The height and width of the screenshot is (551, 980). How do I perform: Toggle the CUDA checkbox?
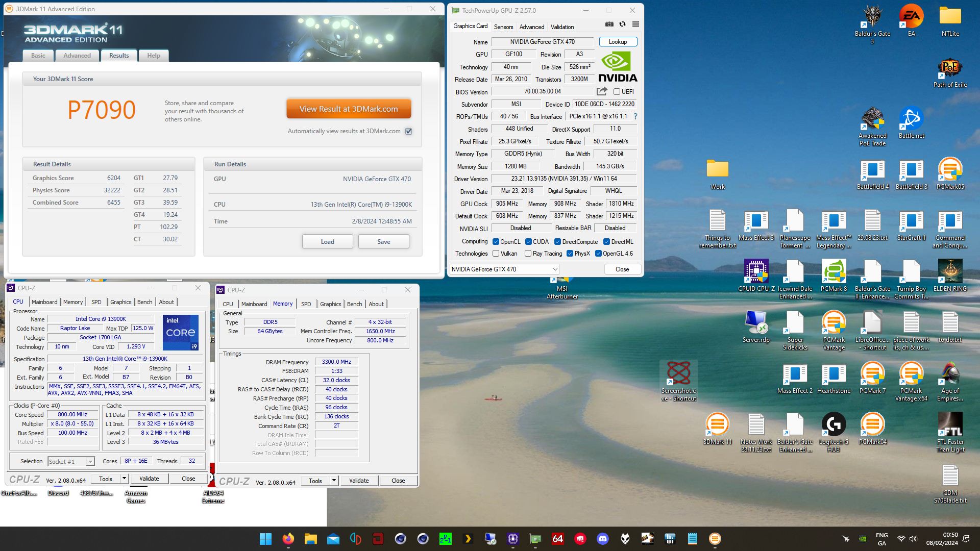(x=528, y=242)
